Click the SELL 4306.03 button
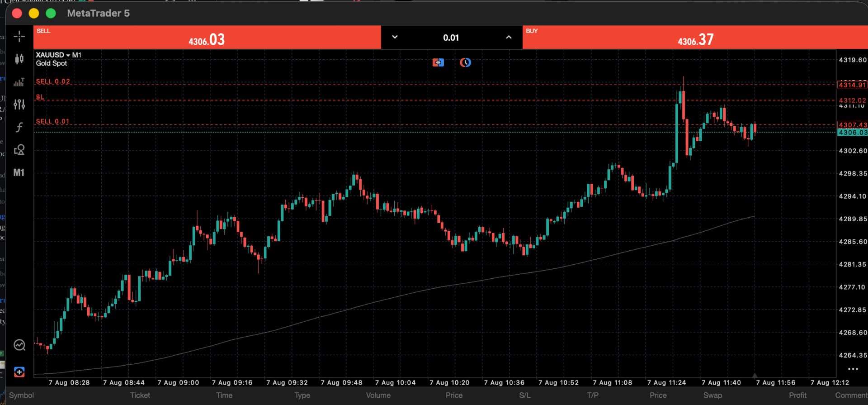 click(207, 37)
